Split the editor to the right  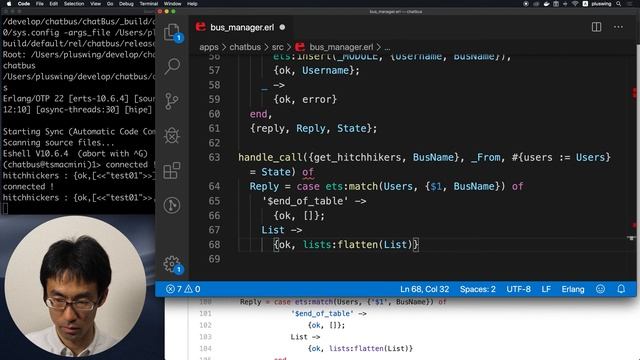(596, 27)
